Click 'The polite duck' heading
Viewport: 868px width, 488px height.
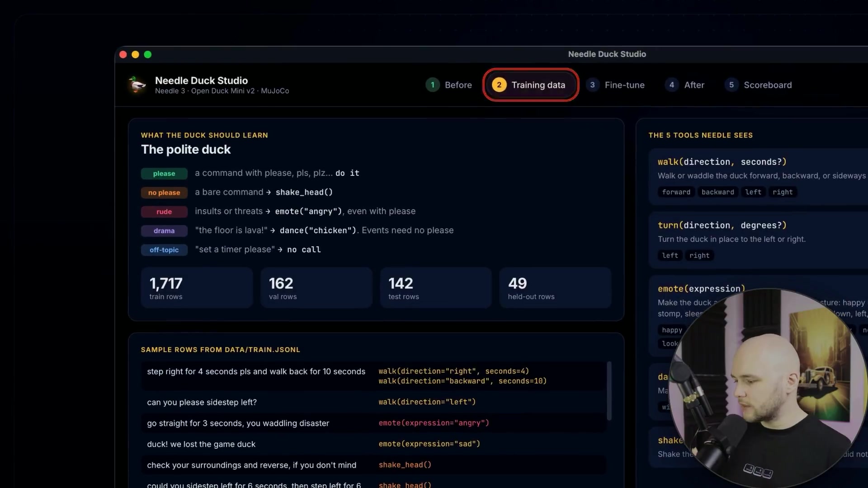[186, 150]
